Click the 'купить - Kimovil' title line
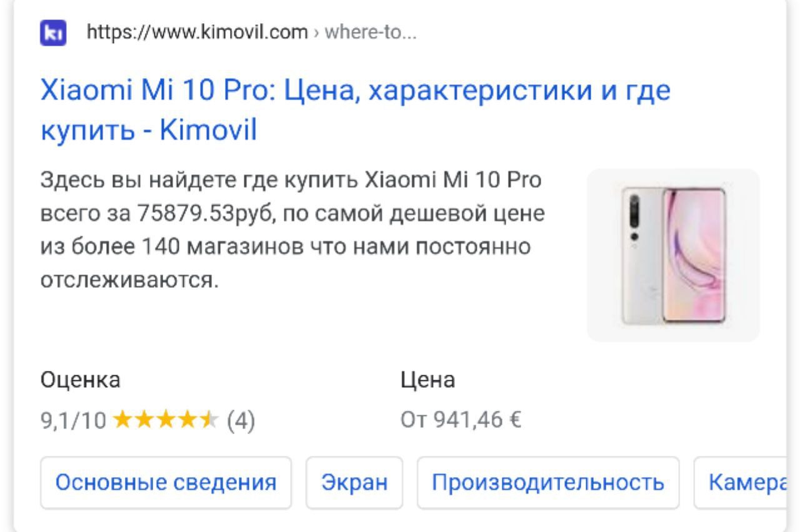The height and width of the screenshot is (532, 800). coord(149,131)
